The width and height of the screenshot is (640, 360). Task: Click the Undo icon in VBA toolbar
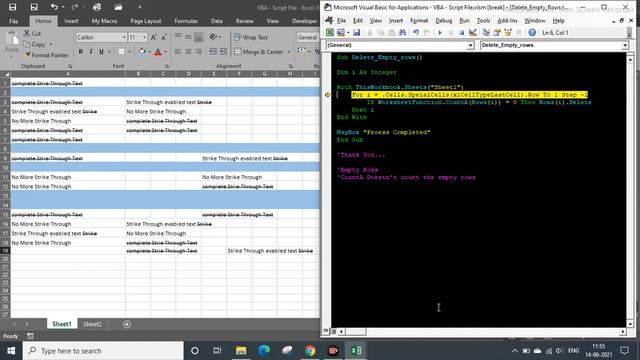click(x=416, y=32)
